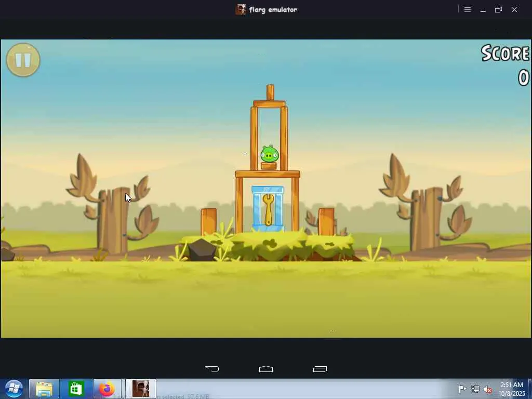Open the network status tray icon
This screenshot has width=532, height=399.
475,389
